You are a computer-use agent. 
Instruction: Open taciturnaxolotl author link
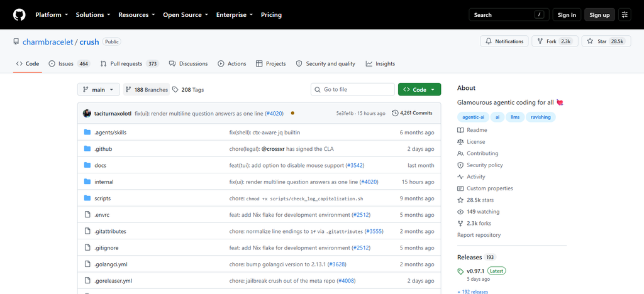(x=113, y=113)
